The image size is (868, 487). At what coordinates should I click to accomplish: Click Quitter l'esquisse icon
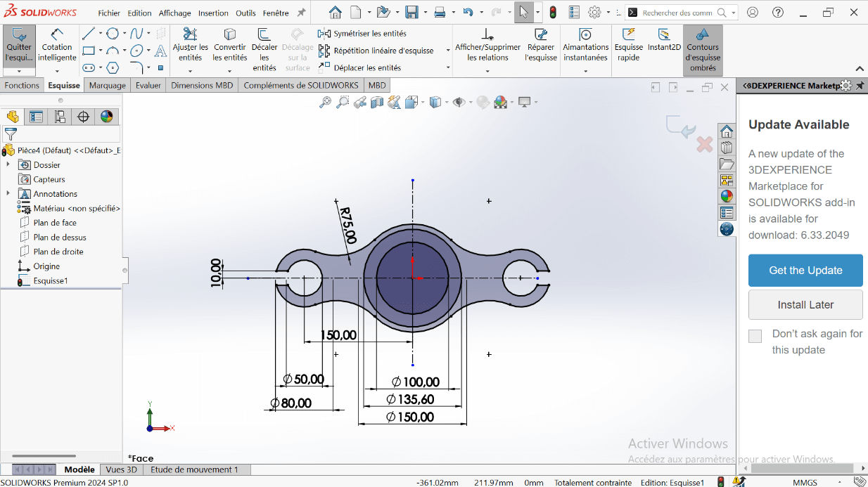click(19, 35)
